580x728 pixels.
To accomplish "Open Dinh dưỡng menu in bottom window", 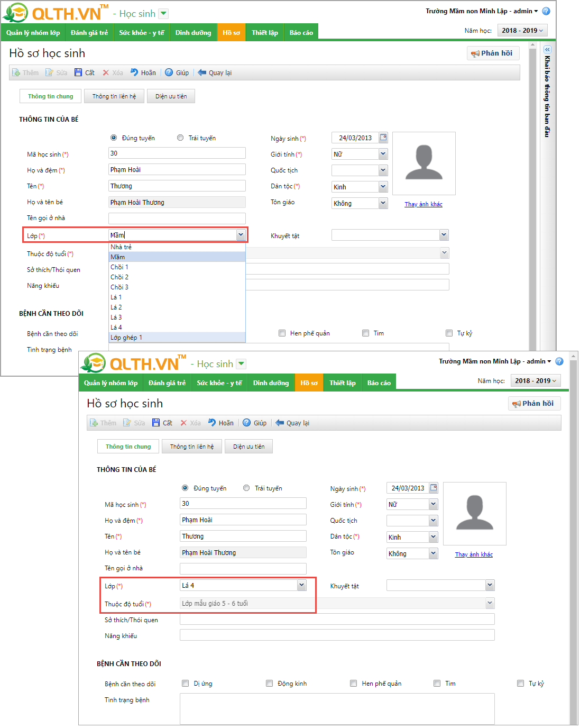I will point(271,383).
